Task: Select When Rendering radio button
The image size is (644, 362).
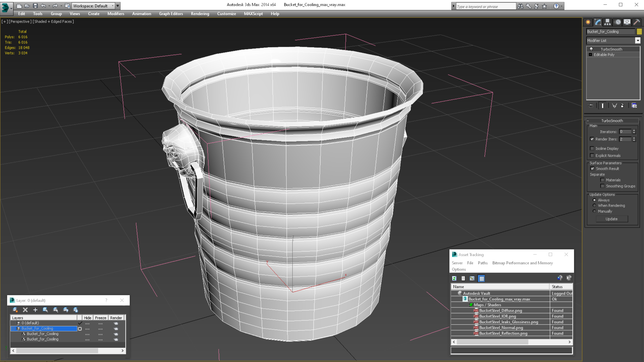Action: tap(595, 205)
